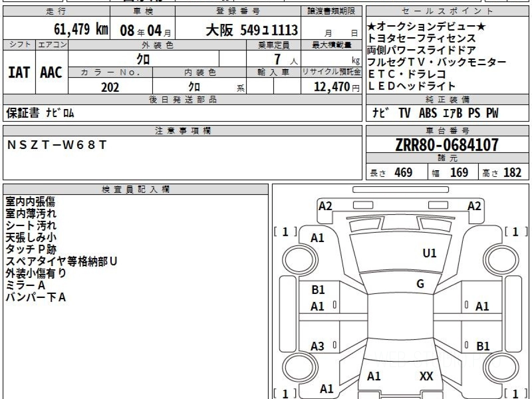Click the A3 damage mark on the diagram
Image resolution: width=532 pixels, height=399 pixels.
coord(318,347)
